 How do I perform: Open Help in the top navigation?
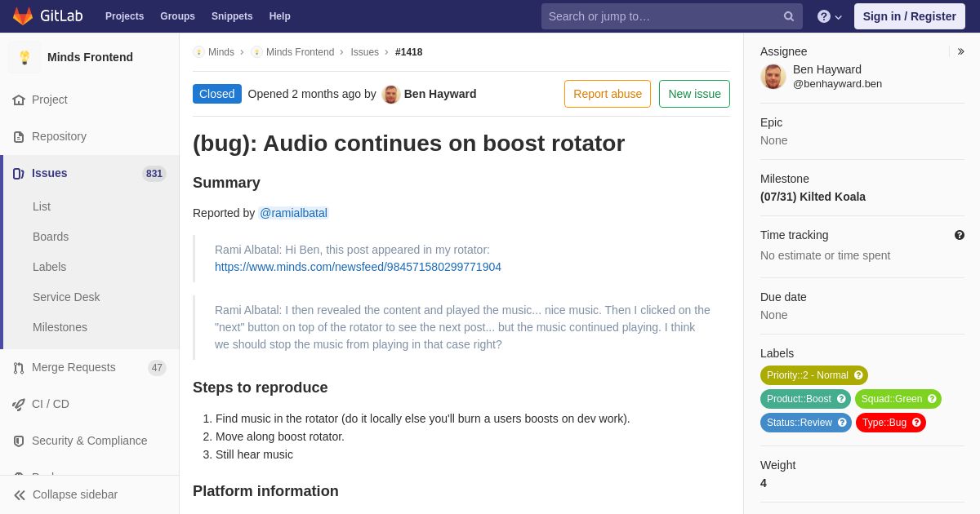click(x=280, y=16)
